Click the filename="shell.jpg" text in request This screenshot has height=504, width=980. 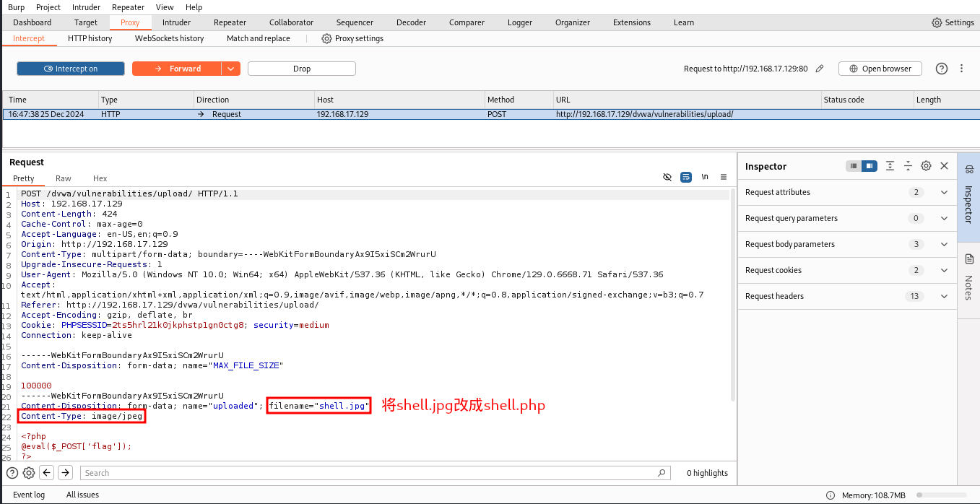click(318, 406)
